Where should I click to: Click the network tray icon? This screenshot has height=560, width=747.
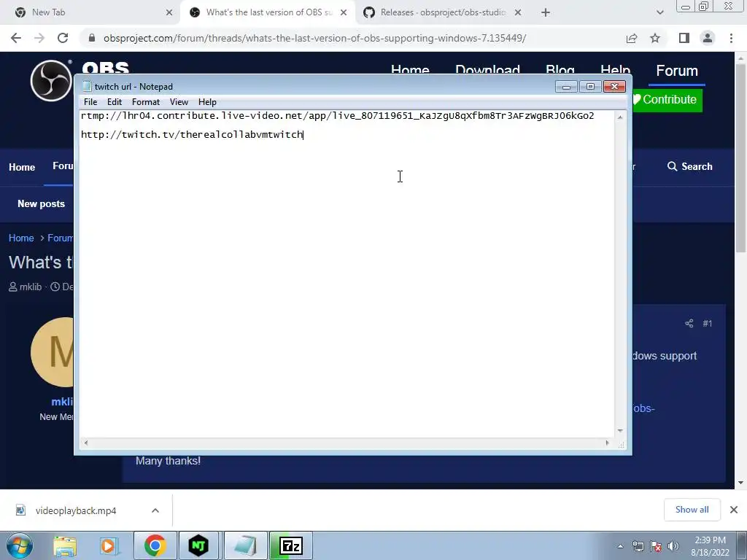tap(638, 546)
